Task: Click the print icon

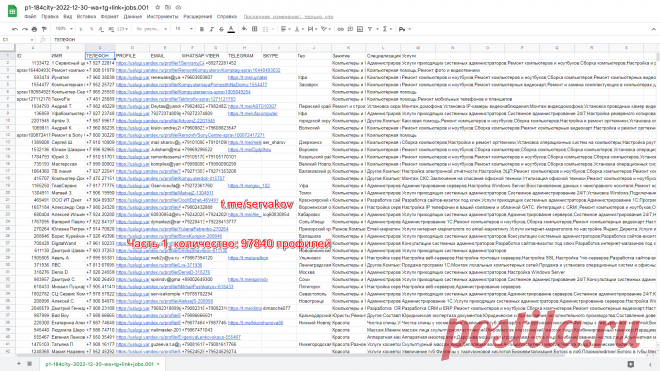Action: 35,29
